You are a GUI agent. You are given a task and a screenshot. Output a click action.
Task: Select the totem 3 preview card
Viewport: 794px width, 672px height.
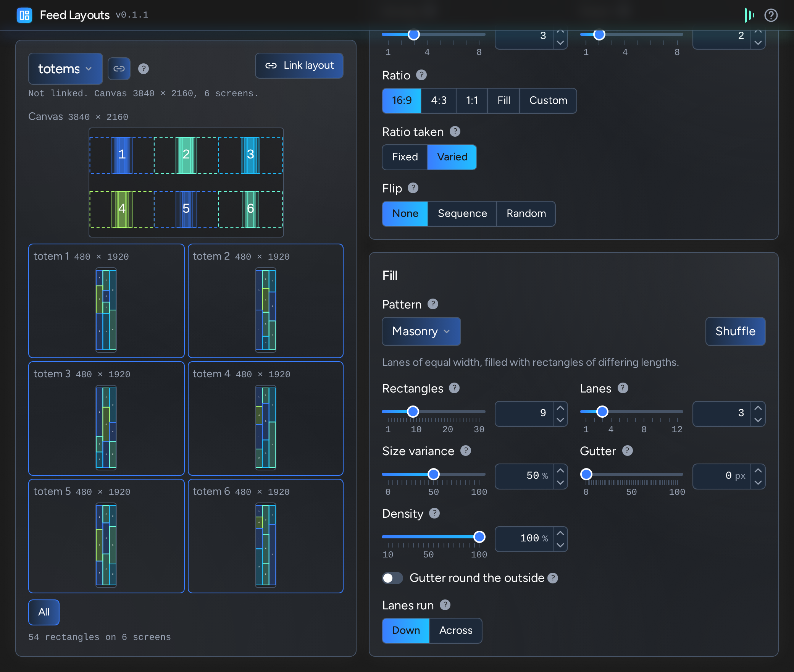pyautogui.click(x=107, y=418)
